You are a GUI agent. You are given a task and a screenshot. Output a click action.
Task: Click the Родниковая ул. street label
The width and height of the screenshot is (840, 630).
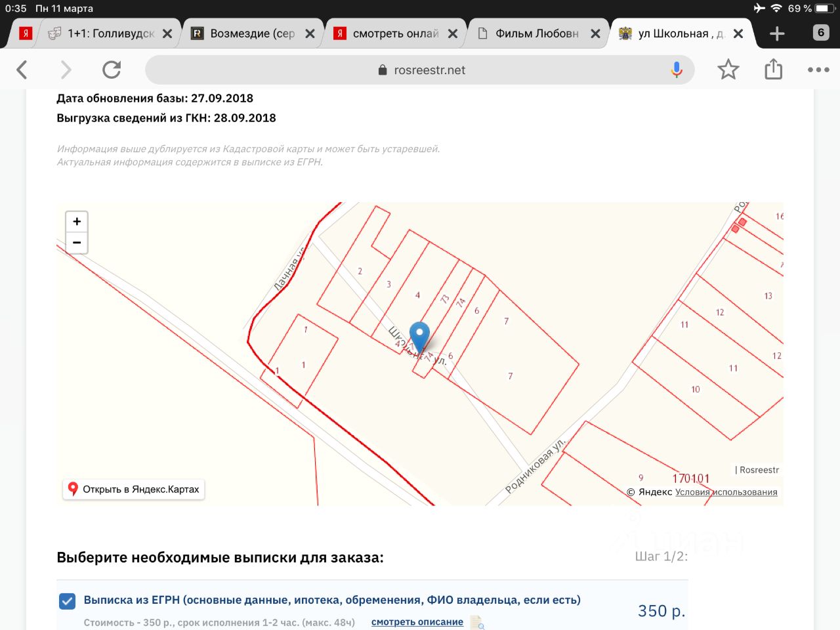point(535,467)
